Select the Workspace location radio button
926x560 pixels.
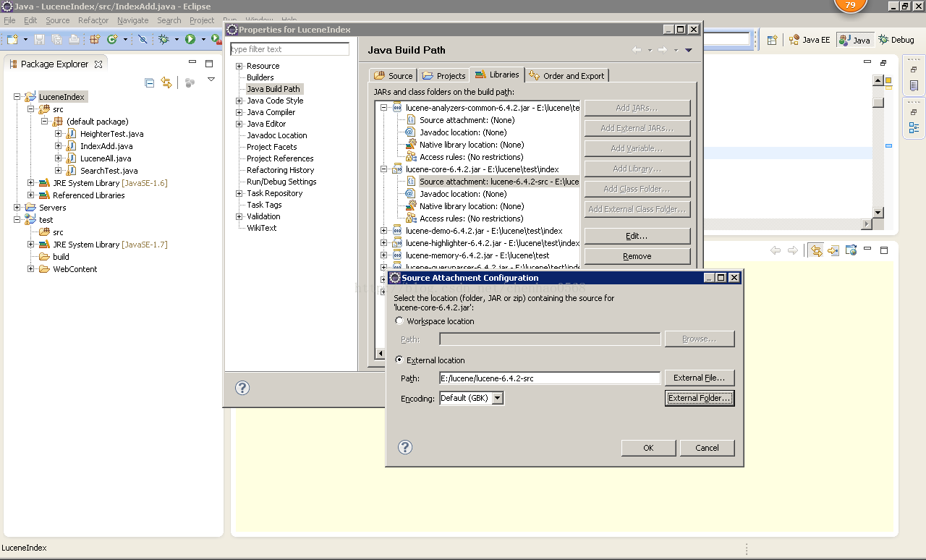pyautogui.click(x=399, y=321)
